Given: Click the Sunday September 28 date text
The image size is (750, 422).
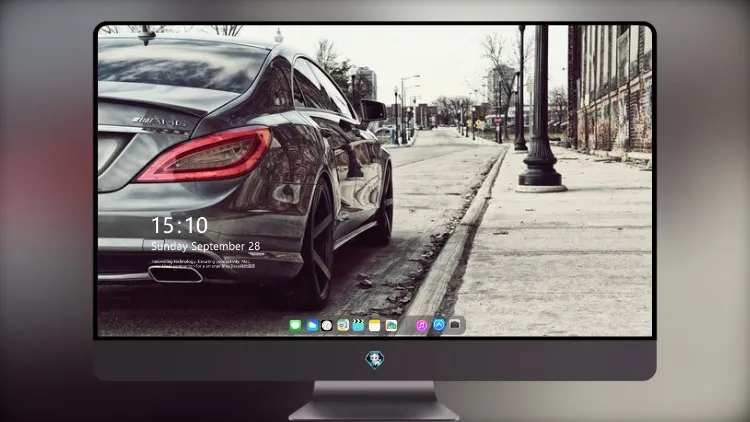Looking at the screenshot, I should coord(206,246).
